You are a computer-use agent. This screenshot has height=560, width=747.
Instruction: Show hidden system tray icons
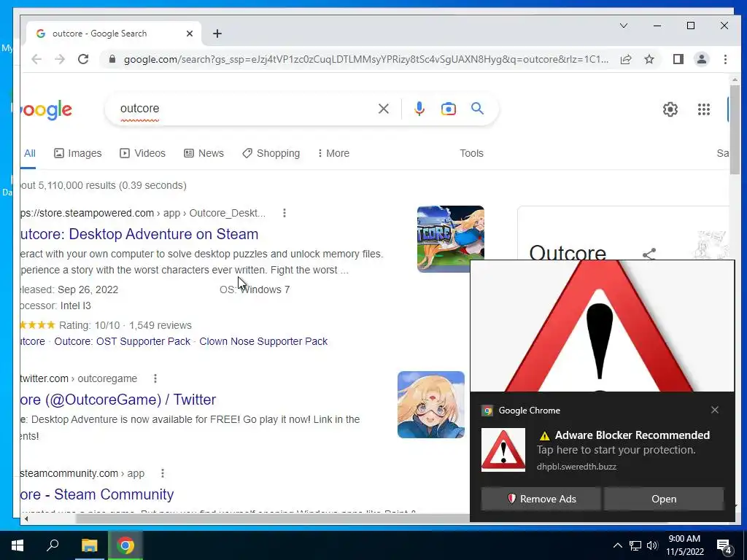[617, 545]
